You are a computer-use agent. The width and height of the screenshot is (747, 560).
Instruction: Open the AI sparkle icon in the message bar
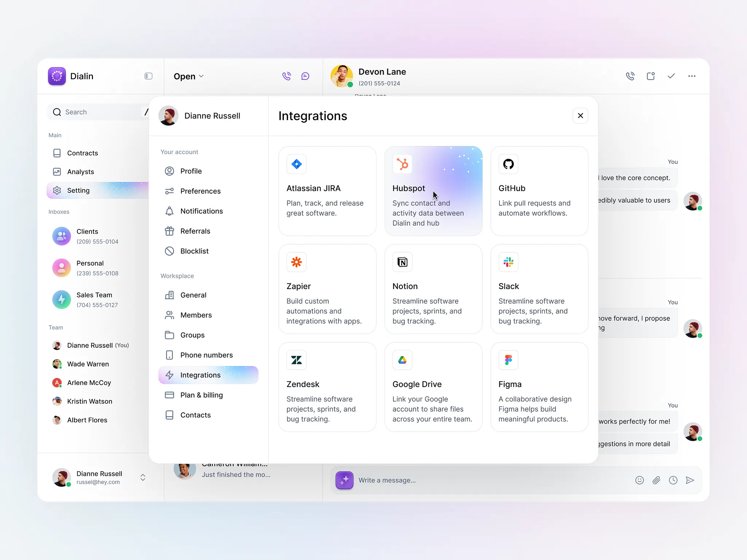[344, 480]
